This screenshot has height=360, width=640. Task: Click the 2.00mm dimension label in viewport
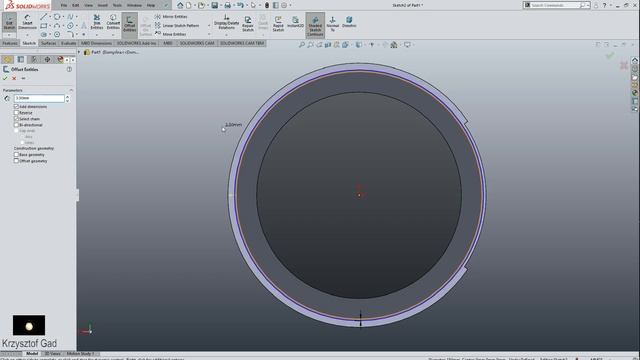(233, 125)
